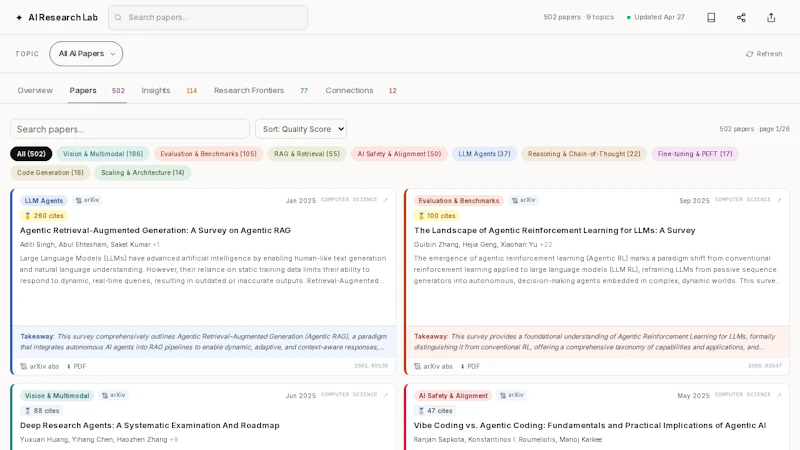Open the Sort: Quality Score dropdown

(301, 129)
